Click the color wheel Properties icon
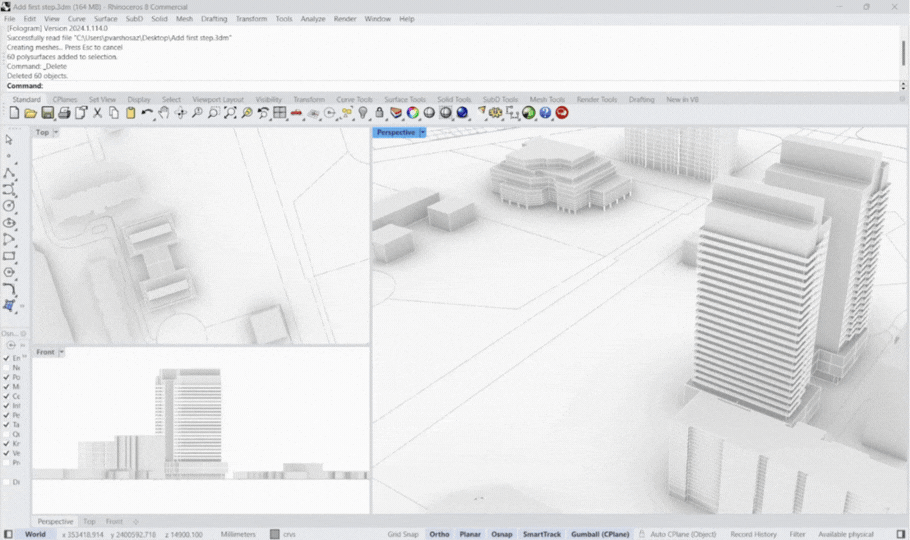 pos(413,113)
